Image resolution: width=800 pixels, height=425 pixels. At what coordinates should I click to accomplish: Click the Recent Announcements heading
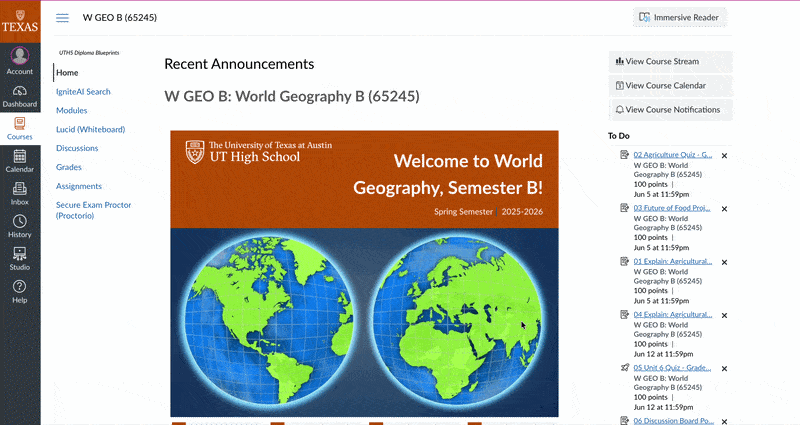(239, 64)
